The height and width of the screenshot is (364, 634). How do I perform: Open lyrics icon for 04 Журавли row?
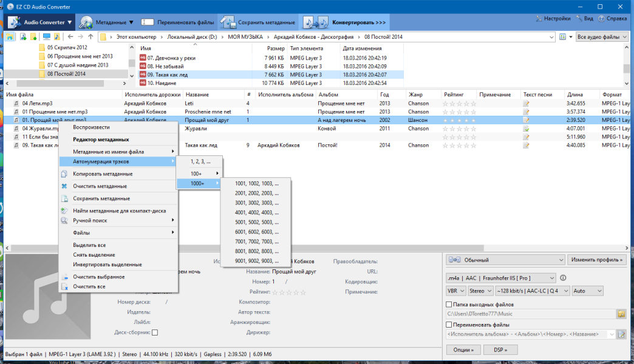[526, 129]
